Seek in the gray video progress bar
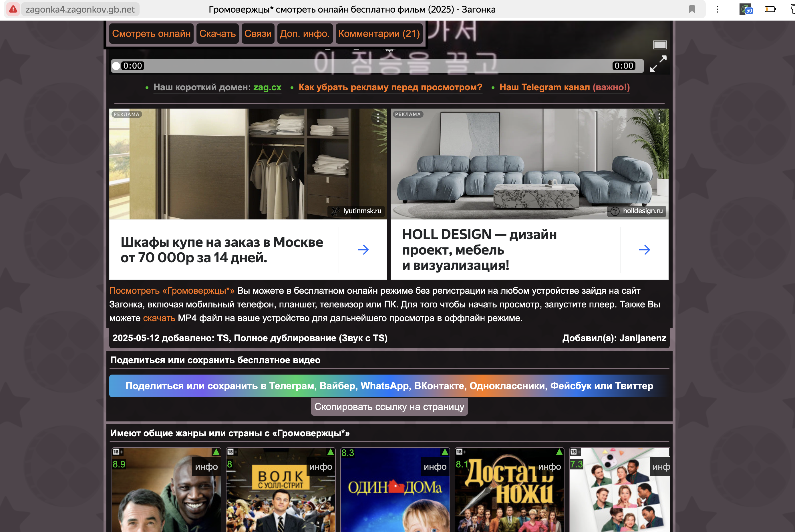The width and height of the screenshot is (795, 532). pos(377,66)
